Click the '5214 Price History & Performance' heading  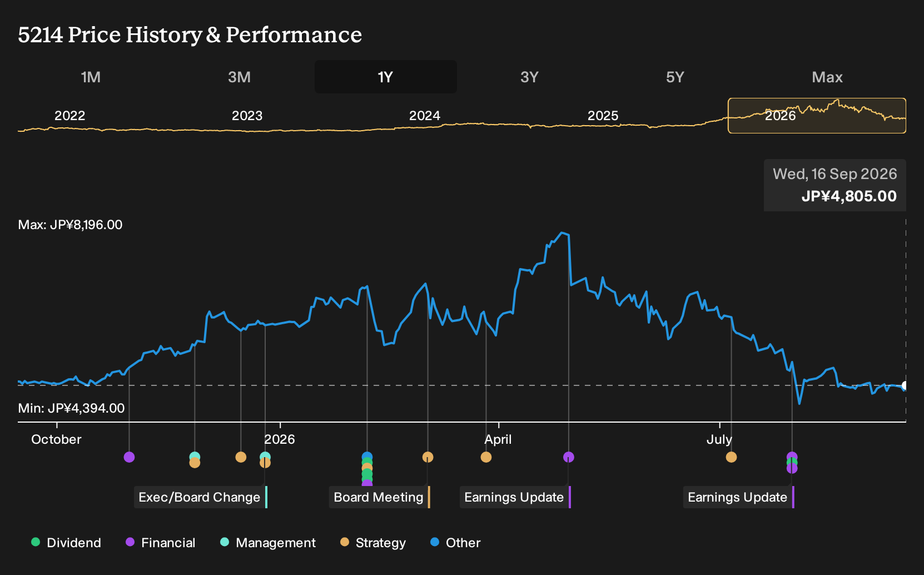[x=190, y=34]
